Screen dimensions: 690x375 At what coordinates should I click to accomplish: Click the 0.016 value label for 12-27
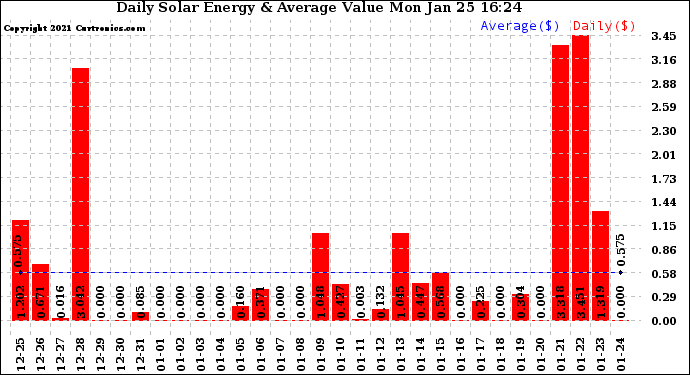coord(61,302)
